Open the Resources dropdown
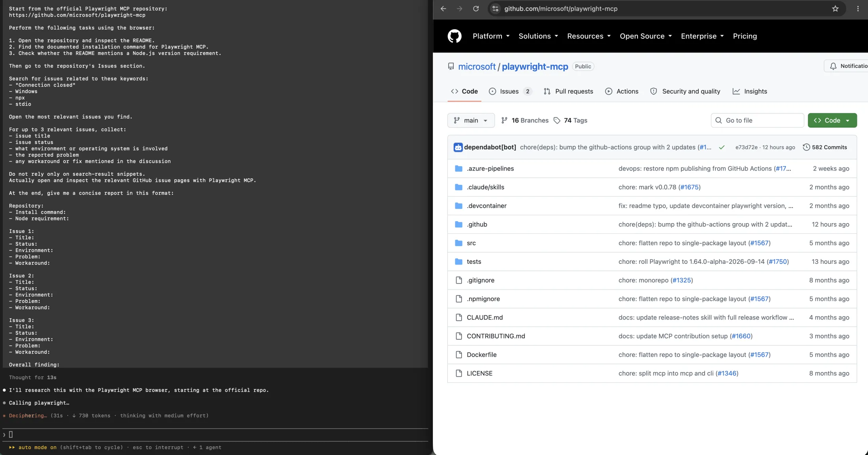This screenshot has height=455, width=868. click(x=589, y=36)
